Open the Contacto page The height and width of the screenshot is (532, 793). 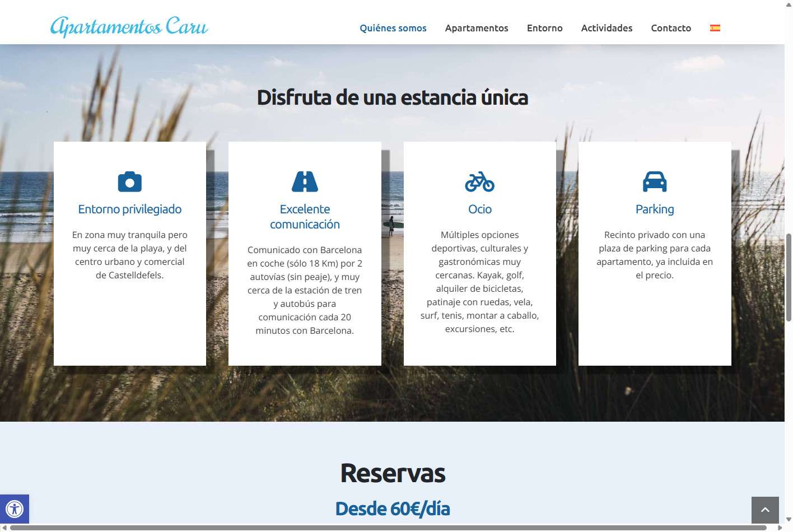click(670, 28)
